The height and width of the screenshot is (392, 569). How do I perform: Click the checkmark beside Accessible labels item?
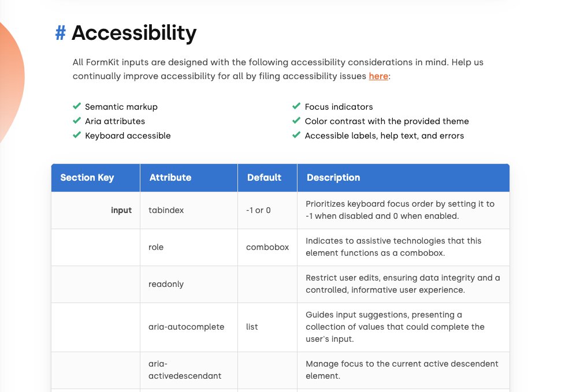296,135
